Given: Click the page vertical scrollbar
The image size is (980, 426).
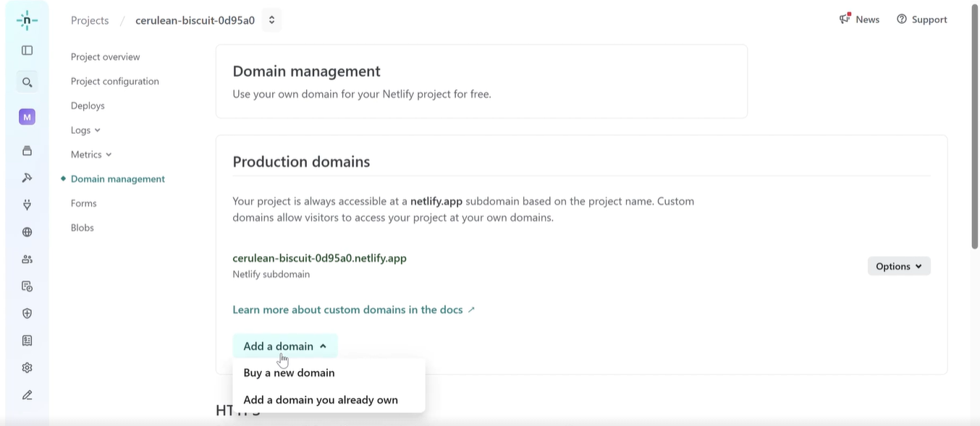Looking at the screenshot, I should tap(975, 127).
